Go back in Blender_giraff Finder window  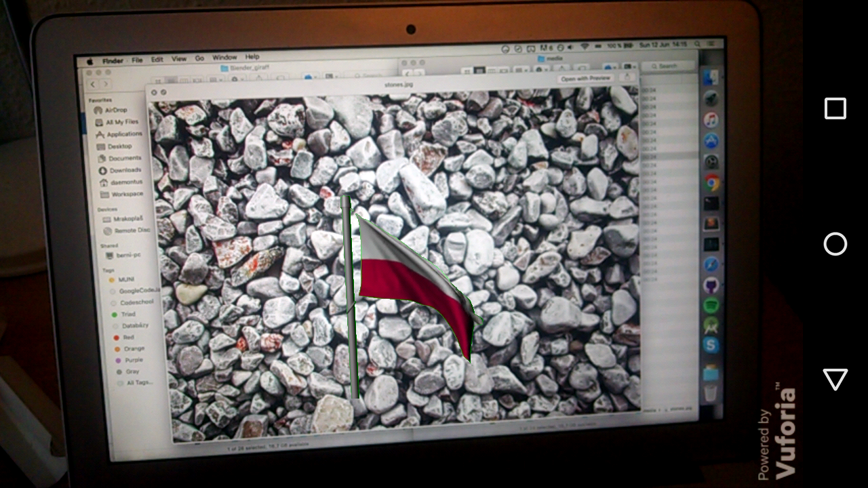pyautogui.click(x=94, y=85)
